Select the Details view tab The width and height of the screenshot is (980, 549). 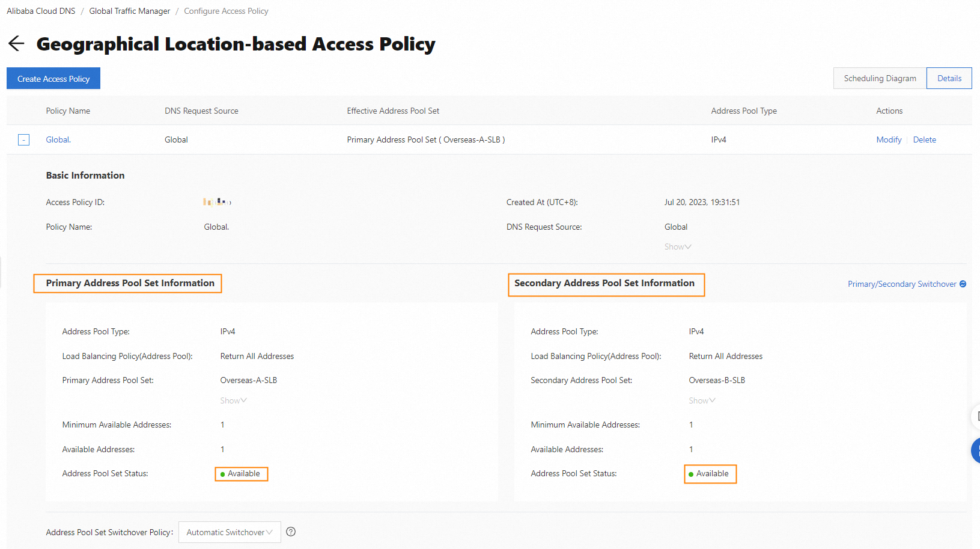(949, 78)
